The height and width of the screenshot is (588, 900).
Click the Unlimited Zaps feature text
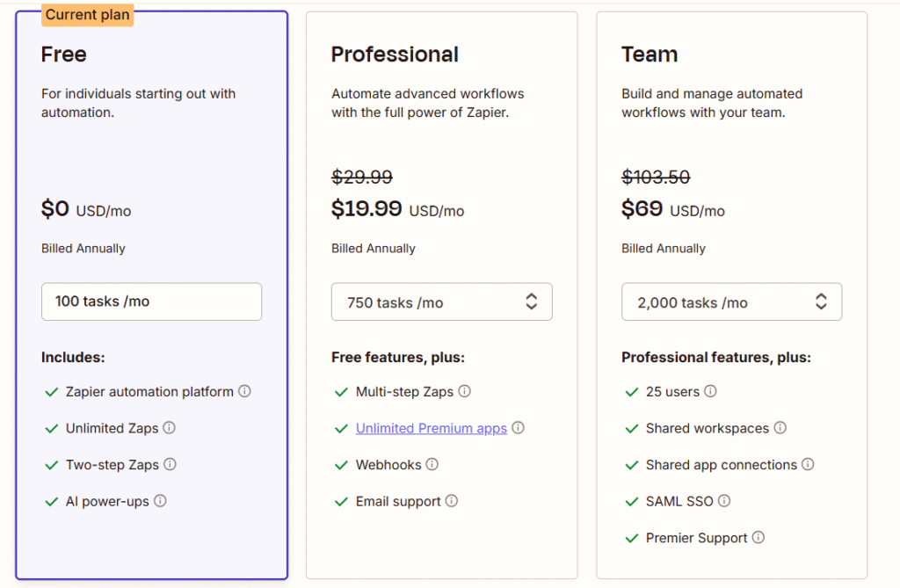(112, 428)
